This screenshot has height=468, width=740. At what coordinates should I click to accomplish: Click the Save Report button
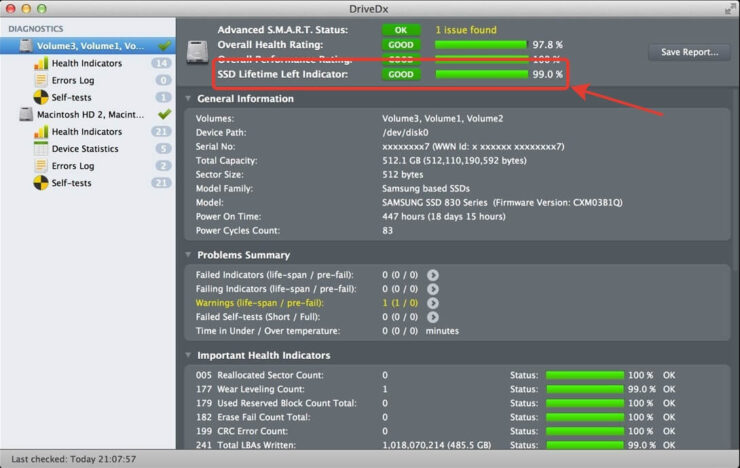pyautogui.click(x=689, y=52)
